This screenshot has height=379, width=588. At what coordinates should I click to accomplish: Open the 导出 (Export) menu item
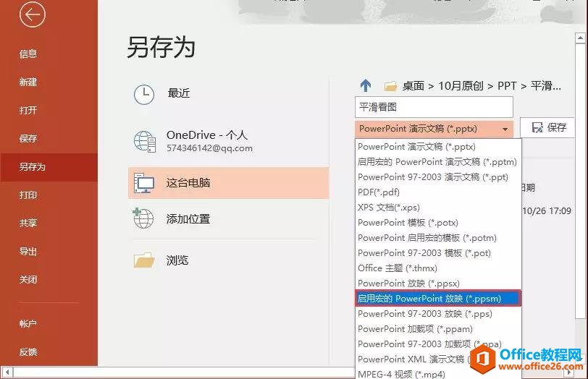click(28, 252)
